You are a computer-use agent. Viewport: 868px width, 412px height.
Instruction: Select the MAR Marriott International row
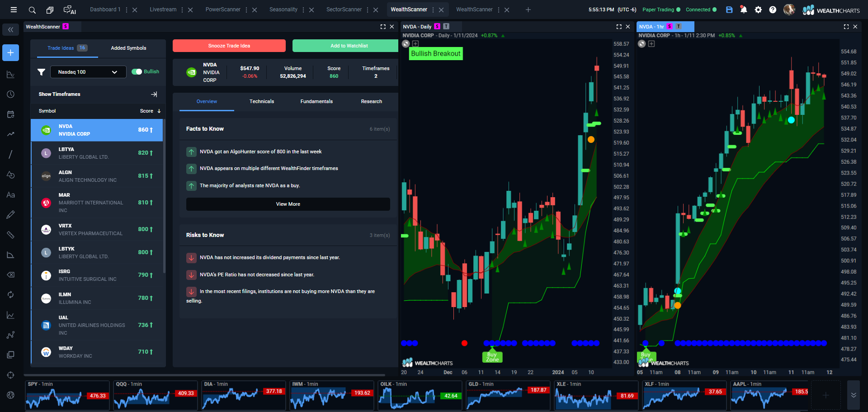(x=97, y=203)
